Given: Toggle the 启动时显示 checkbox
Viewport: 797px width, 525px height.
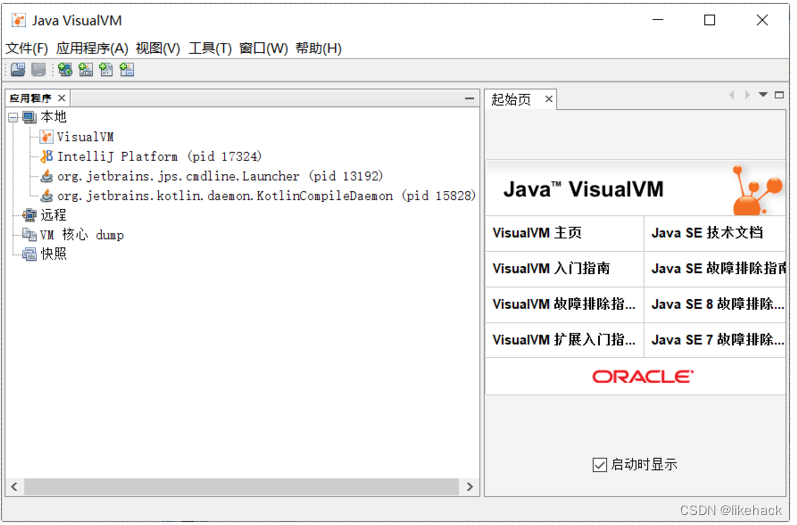Looking at the screenshot, I should (x=599, y=465).
